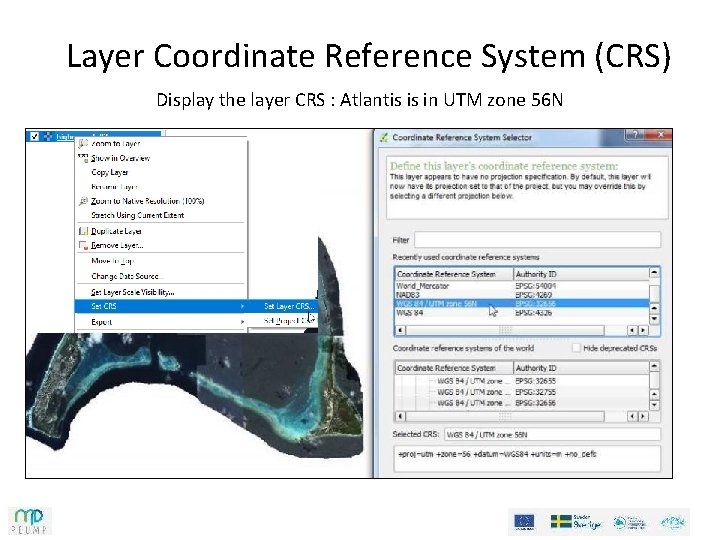The height and width of the screenshot is (540, 720).
Task: Click the raster layer type icon in layers panel
Action: [x=48, y=136]
